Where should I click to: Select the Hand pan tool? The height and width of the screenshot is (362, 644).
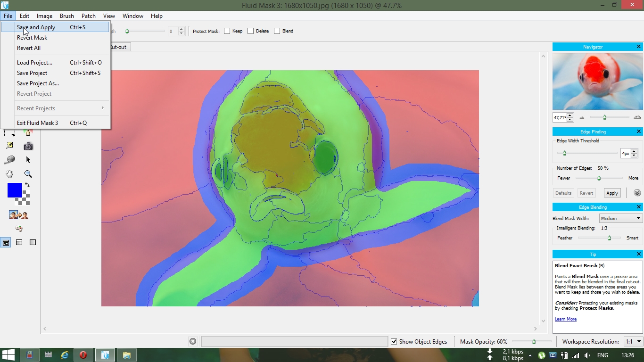(x=9, y=174)
